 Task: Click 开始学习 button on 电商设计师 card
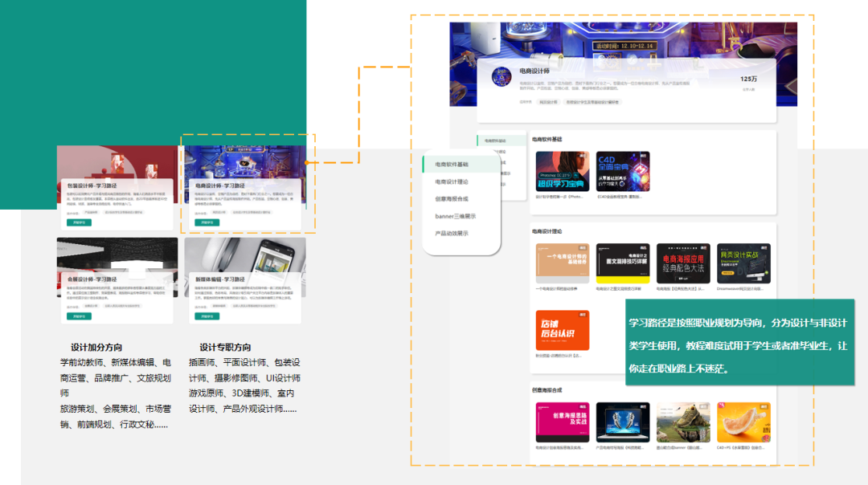207,222
